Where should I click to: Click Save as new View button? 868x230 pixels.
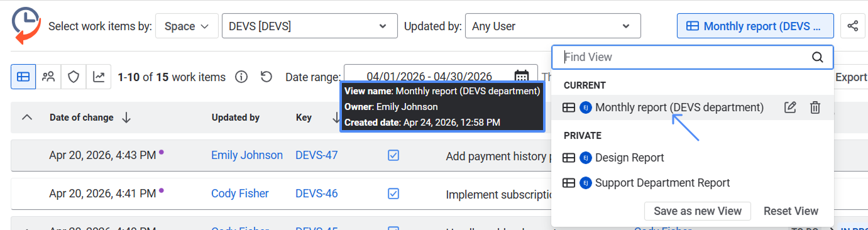[698, 211]
